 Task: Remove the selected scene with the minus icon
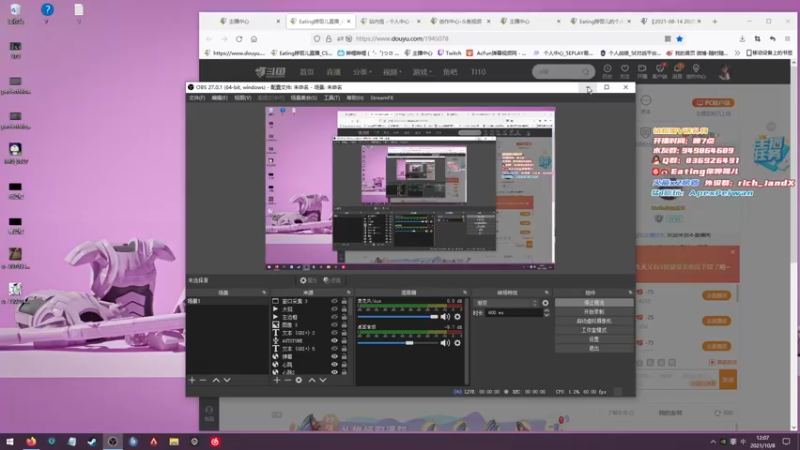203,380
